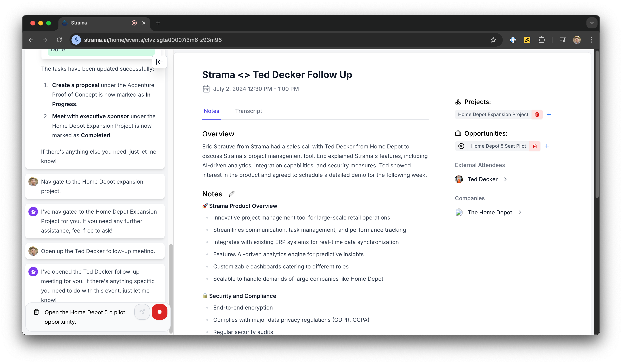The image size is (622, 364).
Task: Open Home Depot 5 Seat Pilot opportunity
Action: click(x=498, y=146)
